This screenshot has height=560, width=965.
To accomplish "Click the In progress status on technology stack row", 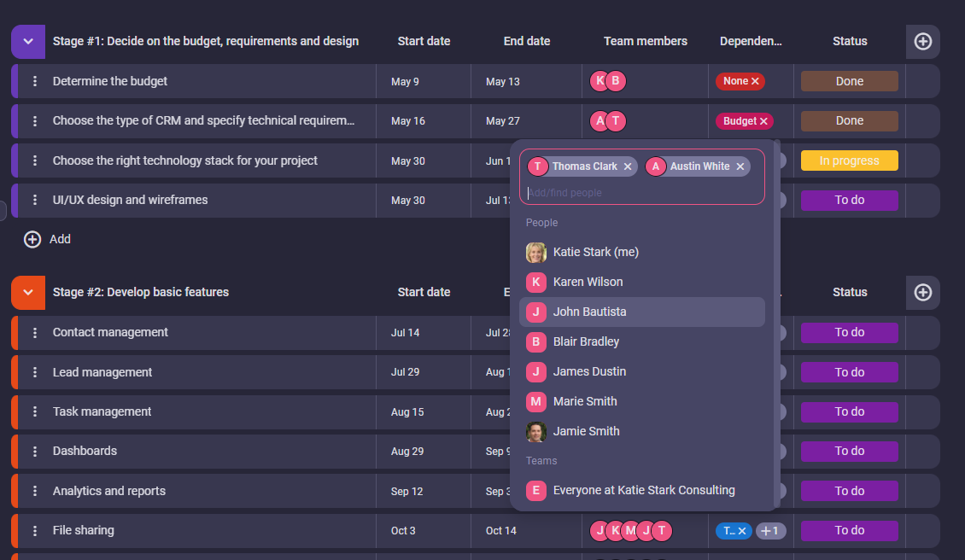I will pyautogui.click(x=849, y=160).
